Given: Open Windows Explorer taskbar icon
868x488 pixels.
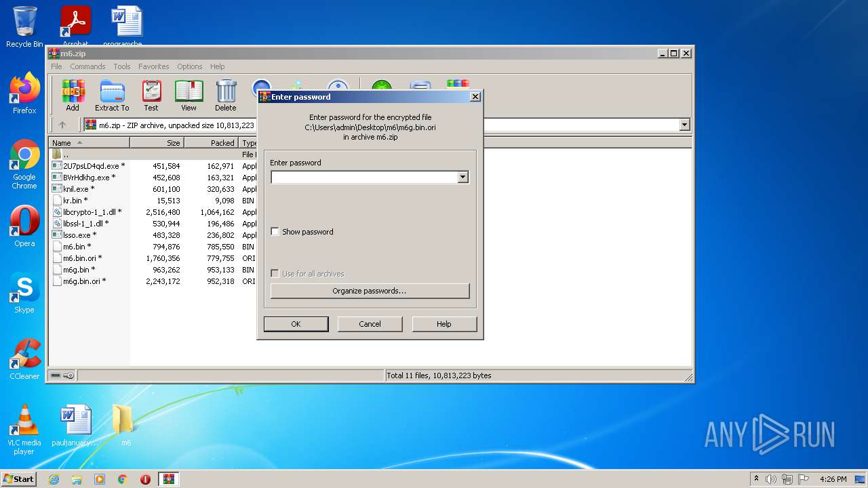Looking at the screenshot, I should [x=77, y=479].
